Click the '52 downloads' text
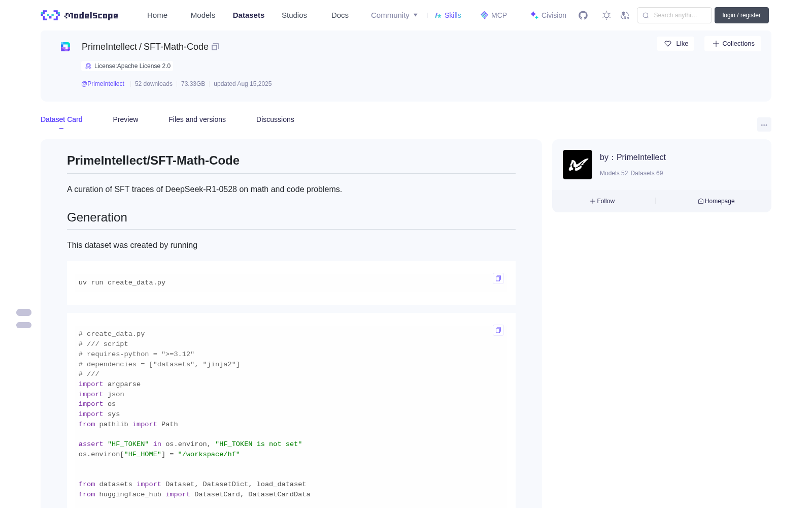Viewport: 812px width, 508px height. click(x=154, y=84)
